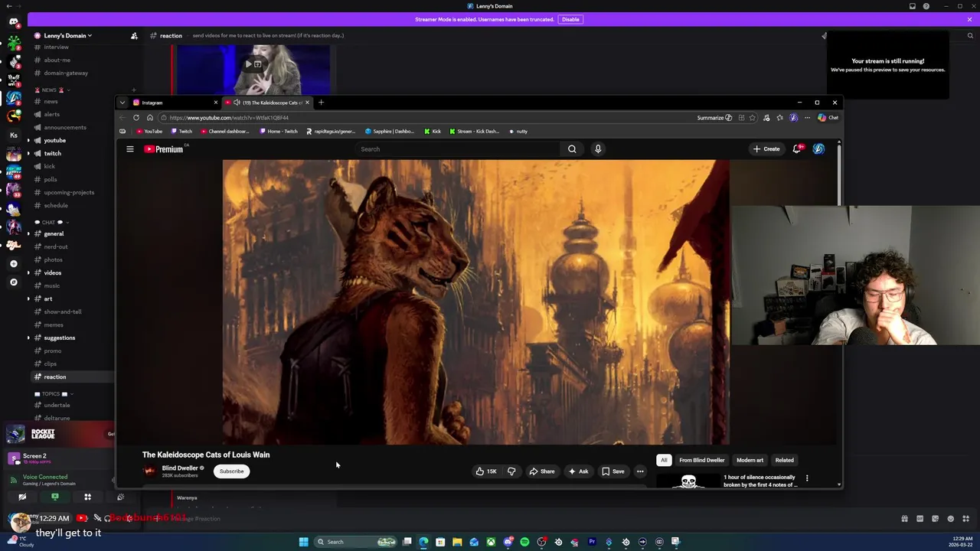980x551 pixels.
Task: Click the Ask button under the video
Action: pyautogui.click(x=578, y=471)
